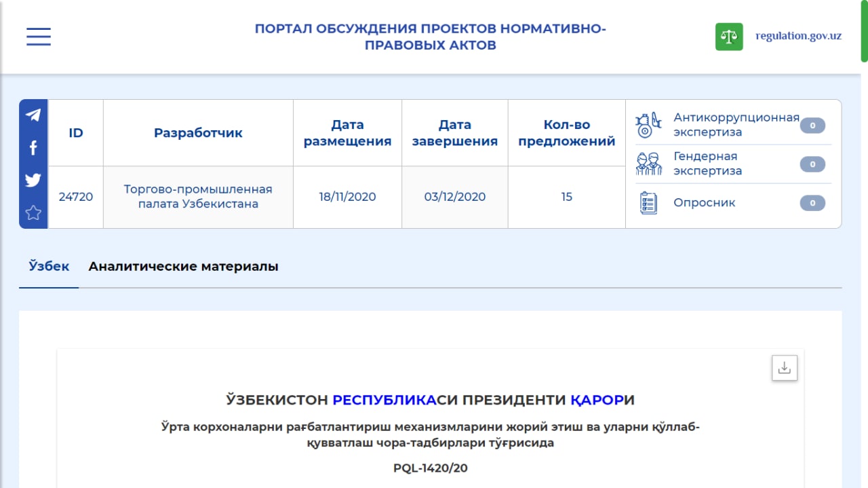868x488 pixels.
Task: Click the Дата завершения column header
Action: [455, 133]
